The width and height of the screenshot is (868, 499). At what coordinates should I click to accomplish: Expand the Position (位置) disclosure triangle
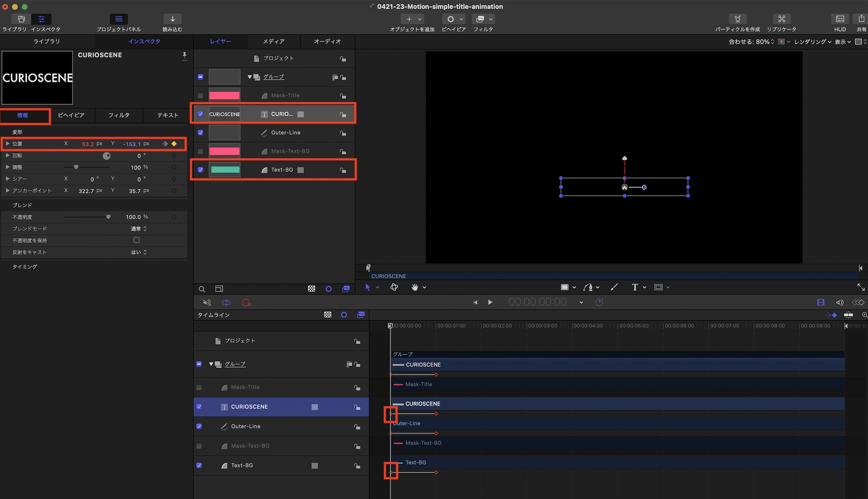point(7,144)
